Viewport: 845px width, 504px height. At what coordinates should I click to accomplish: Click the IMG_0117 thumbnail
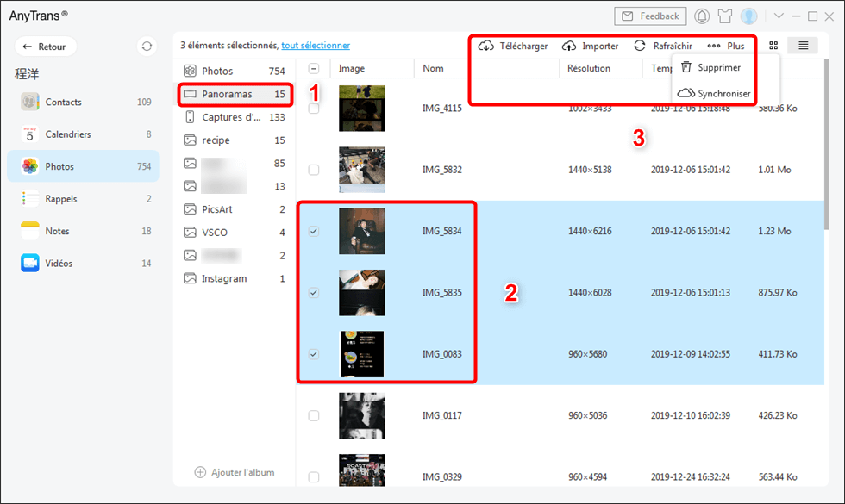(362, 415)
